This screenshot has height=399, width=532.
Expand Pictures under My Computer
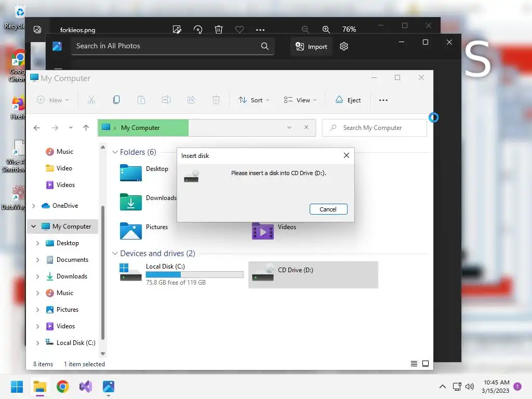click(x=37, y=310)
